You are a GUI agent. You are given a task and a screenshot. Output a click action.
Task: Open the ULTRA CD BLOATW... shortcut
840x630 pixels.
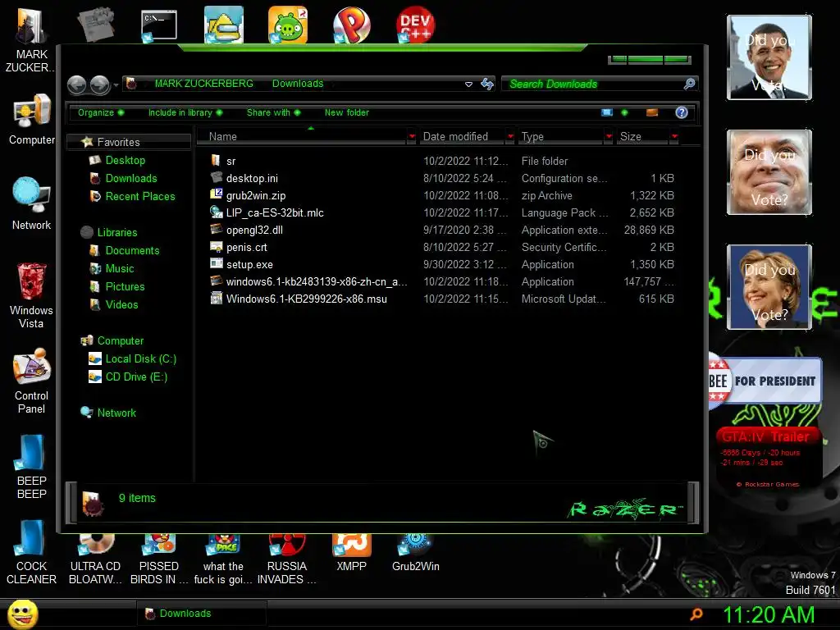pos(95,559)
